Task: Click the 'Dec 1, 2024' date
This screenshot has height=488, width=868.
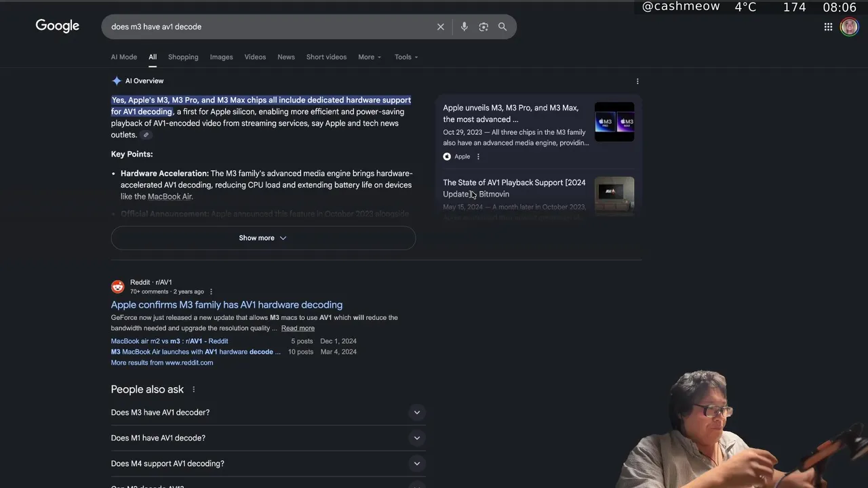Action: tap(338, 341)
